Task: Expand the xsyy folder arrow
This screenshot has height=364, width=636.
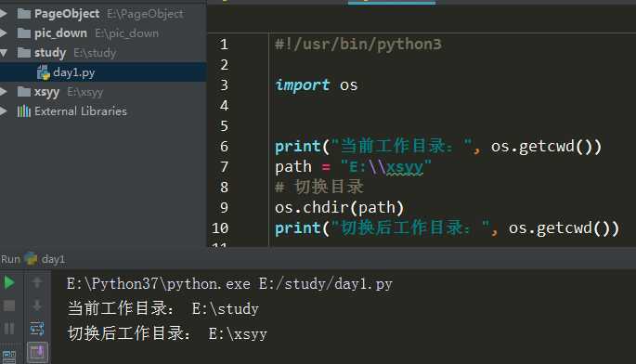Action: pyautogui.click(x=4, y=92)
